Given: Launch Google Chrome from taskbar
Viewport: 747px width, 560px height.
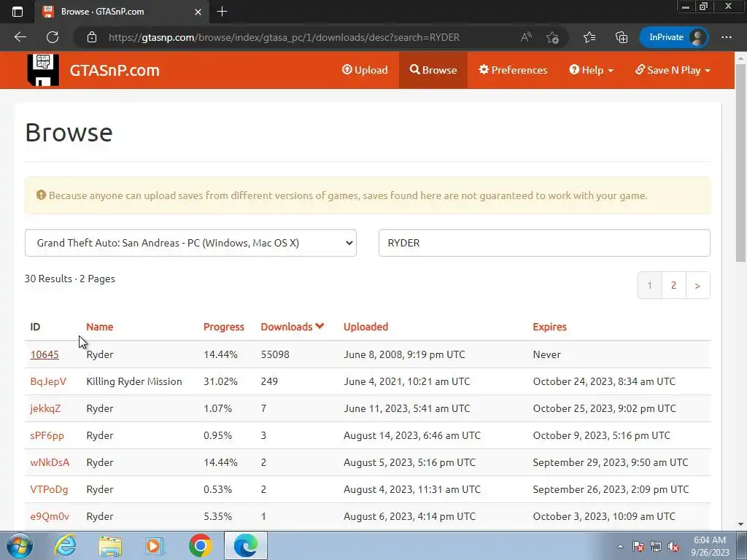Looking at the screenshot, I should (x=200, y=546).
